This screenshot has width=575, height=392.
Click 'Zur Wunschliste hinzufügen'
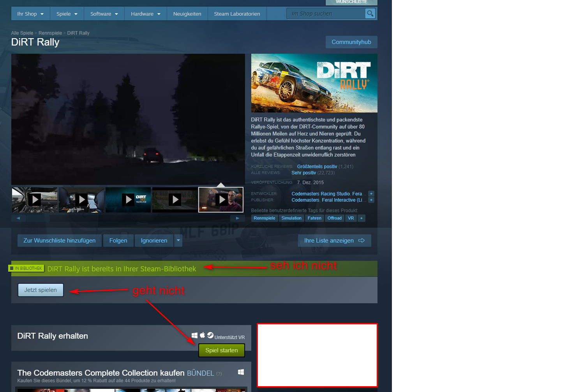60,241
